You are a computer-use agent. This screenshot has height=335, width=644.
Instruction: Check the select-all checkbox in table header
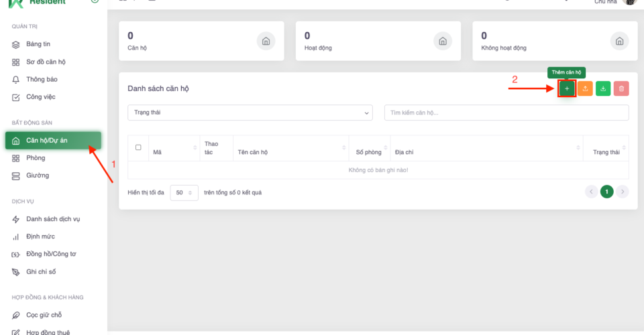pos(138,147)
